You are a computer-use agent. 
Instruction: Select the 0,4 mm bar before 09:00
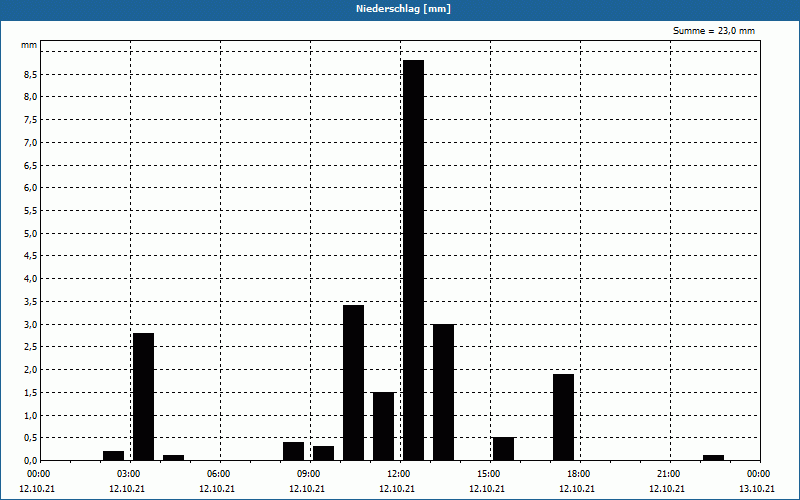[x=293, y=452]
